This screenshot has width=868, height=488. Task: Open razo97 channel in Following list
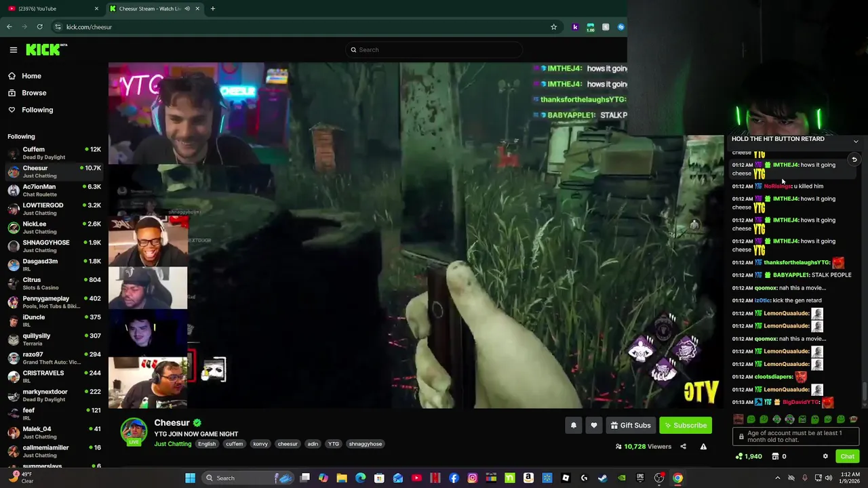[54, 359]
